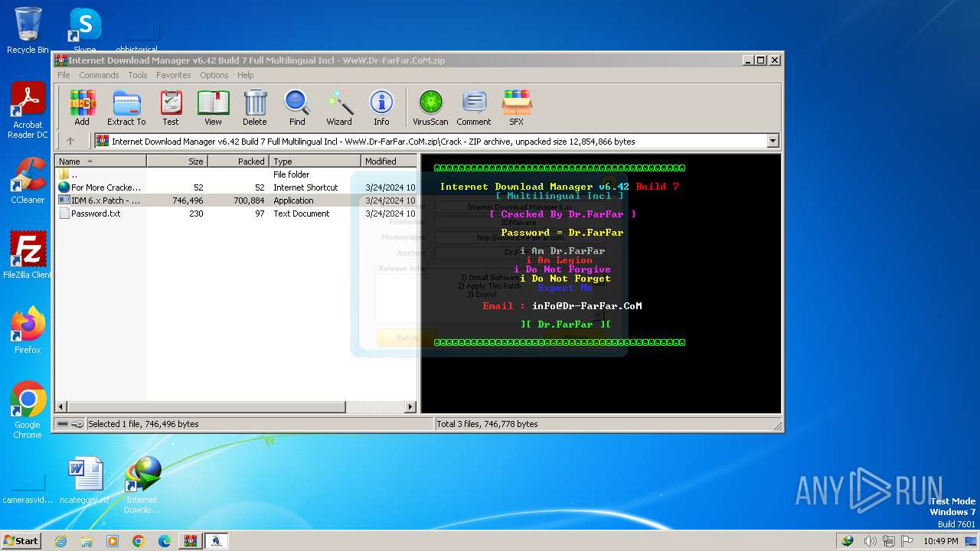Click the email inFo@Dr-FarFar.CoM in comment pane
Screen dimensions: 980x551
click(x=586, y=306)
